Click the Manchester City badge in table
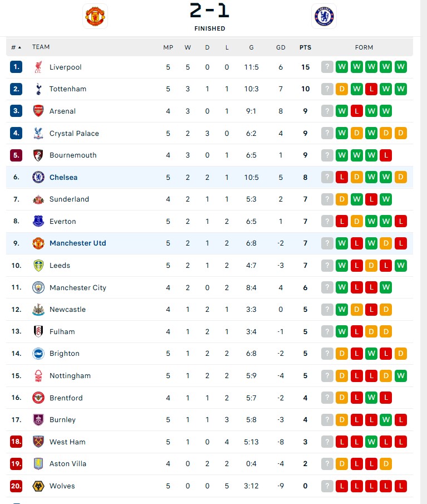The width and height of the screenshot is (427, 504). [38, 287]
